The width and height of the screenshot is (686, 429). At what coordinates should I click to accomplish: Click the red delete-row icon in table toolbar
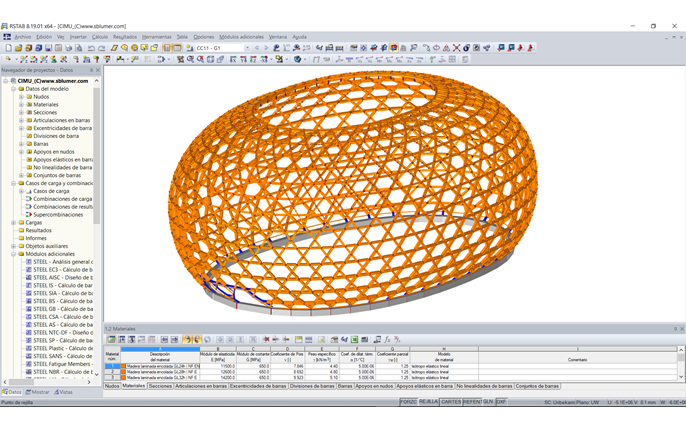click(x=266, y=339)
